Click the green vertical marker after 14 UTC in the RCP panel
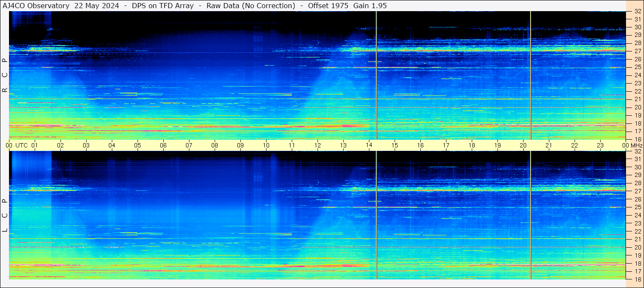This screenshot has width=644, height=288. tap(376, 75)
